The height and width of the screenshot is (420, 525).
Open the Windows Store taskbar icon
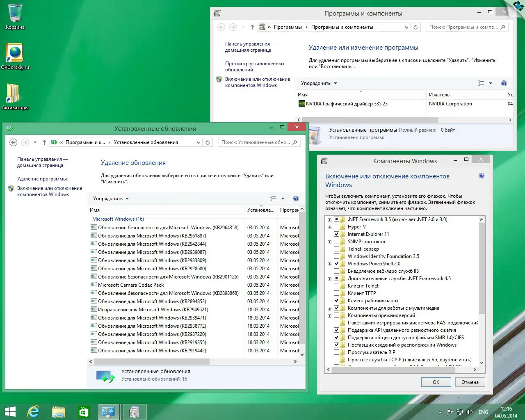(84, 411)
